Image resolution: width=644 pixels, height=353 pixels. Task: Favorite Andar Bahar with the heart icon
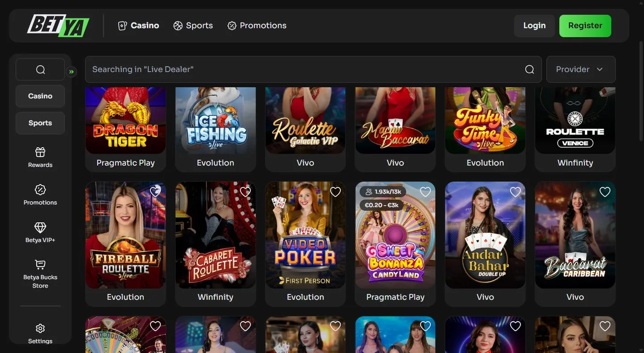(516, 192)
